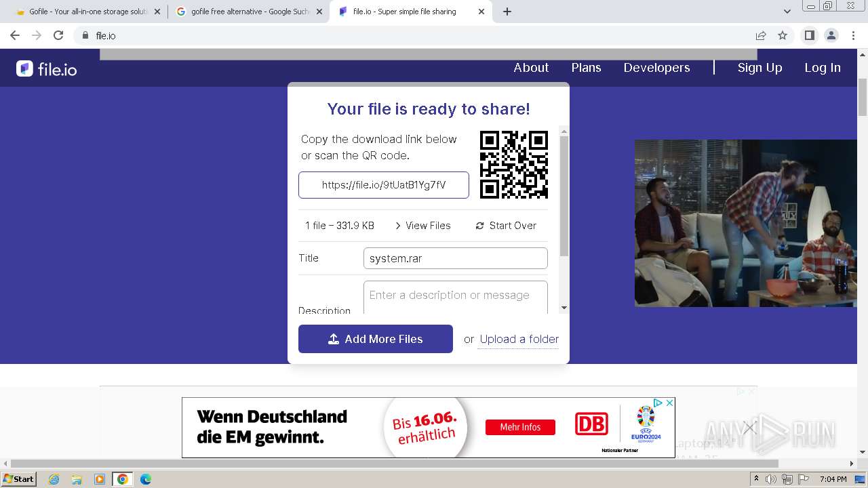868x488 pixels.
Task: Open the video ad thumbnail
Action: 746,223
